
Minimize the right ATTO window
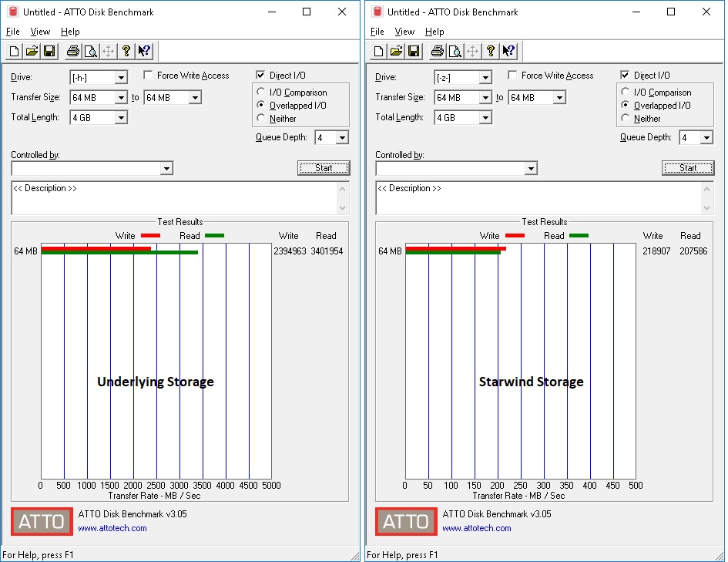tap(636, 12)
